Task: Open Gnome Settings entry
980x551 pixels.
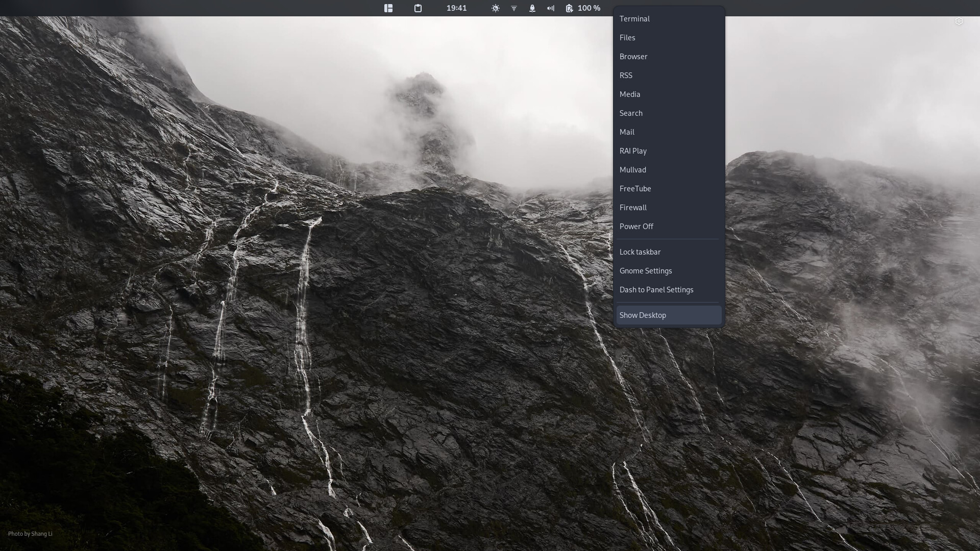Action: pyautogui.click(x=646, y=271)
